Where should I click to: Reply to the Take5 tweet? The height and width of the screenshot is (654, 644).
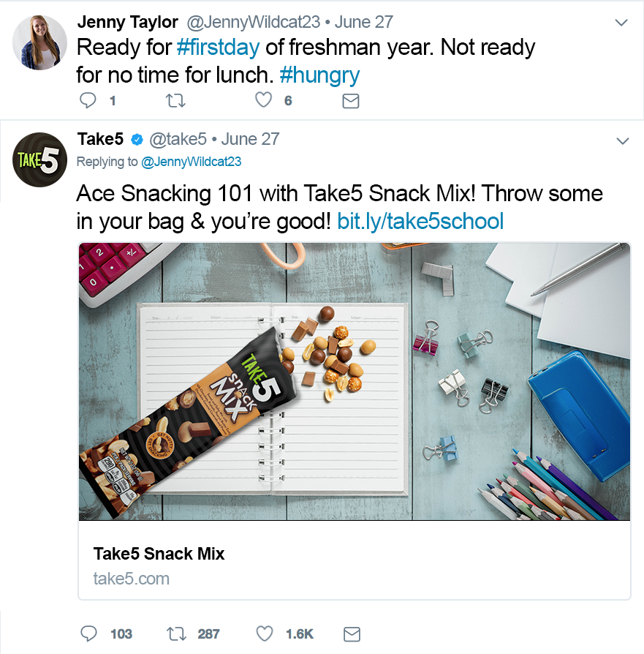(88, 634)
